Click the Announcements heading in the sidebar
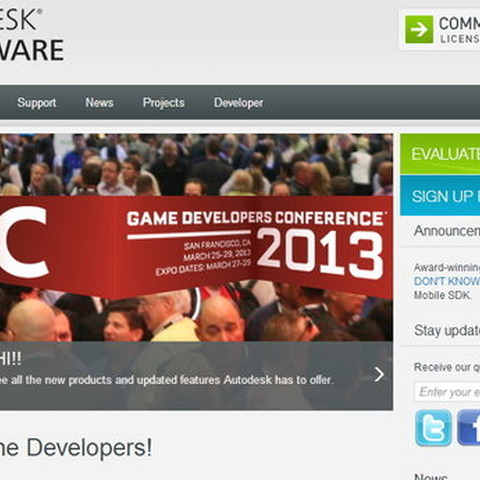This screenshot has height=480, width=480. pos(447,231)
